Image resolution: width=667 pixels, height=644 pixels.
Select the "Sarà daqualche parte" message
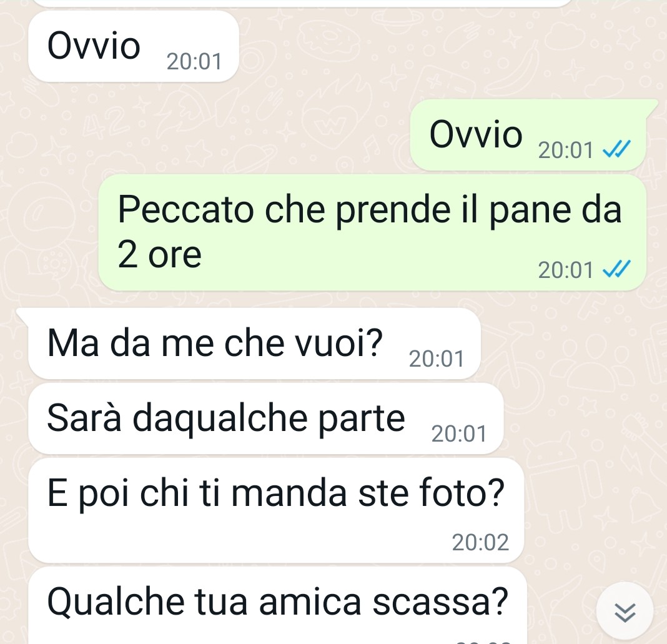(266, 418)
